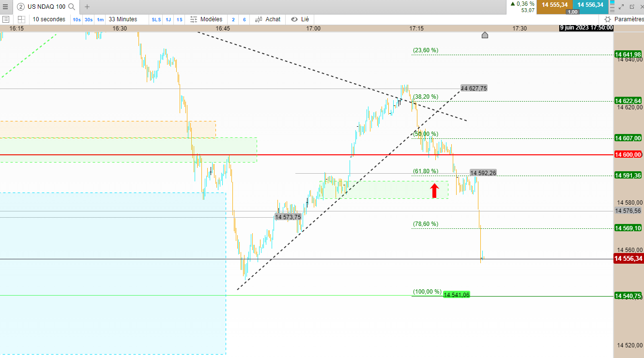The height and width of the screenshot is (358, 644).
Task: Click the (78,60 %) Fibonacci label
Action: pyautogui.click(x=426, y=224)
